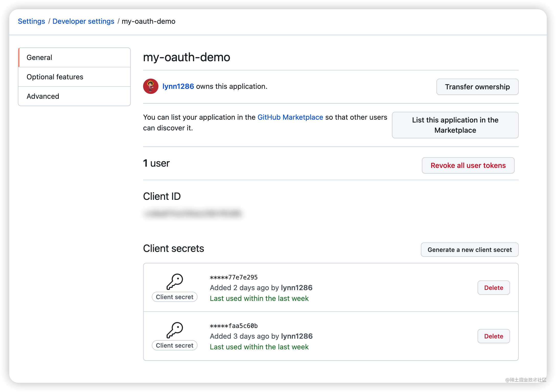Open General settings tab in sidebar
Screen dimensions: 556x392
pyautogui.click(x=74, y=57)
